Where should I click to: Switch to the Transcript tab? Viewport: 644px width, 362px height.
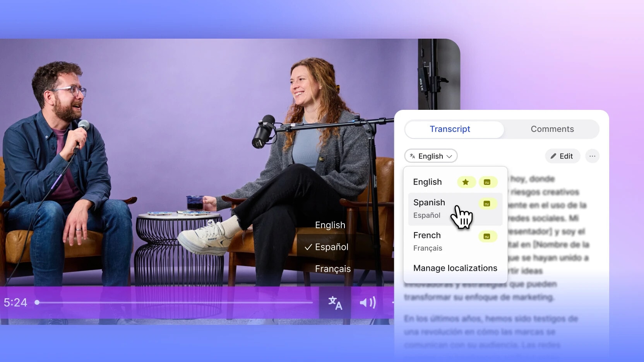click(x=454, y=129)
